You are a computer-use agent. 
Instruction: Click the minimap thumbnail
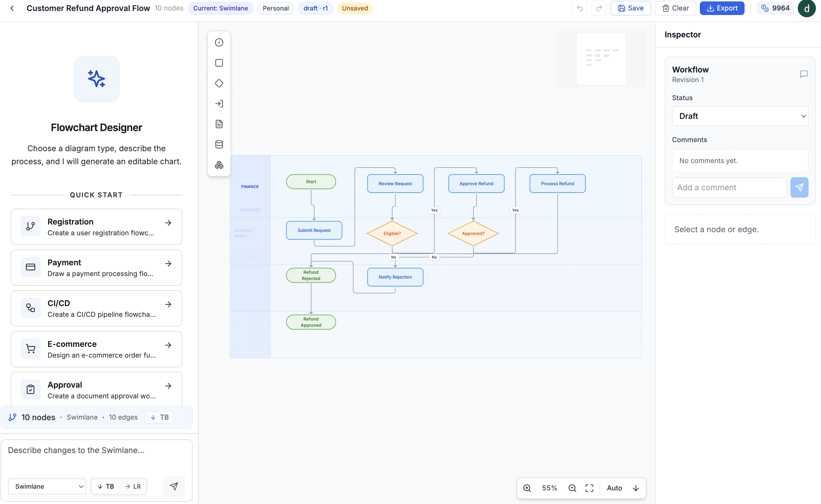(x=601, y=59)
